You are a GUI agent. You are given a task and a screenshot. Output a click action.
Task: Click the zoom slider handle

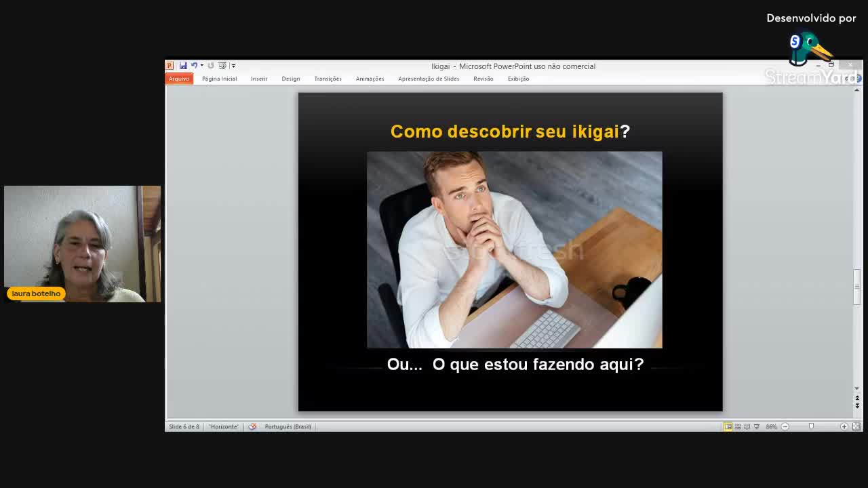click(811, 426)
